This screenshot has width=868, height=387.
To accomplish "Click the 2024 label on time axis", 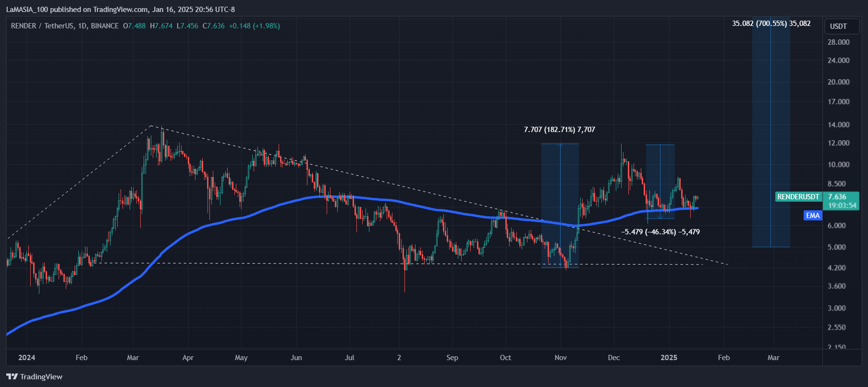I will point(27,358).
